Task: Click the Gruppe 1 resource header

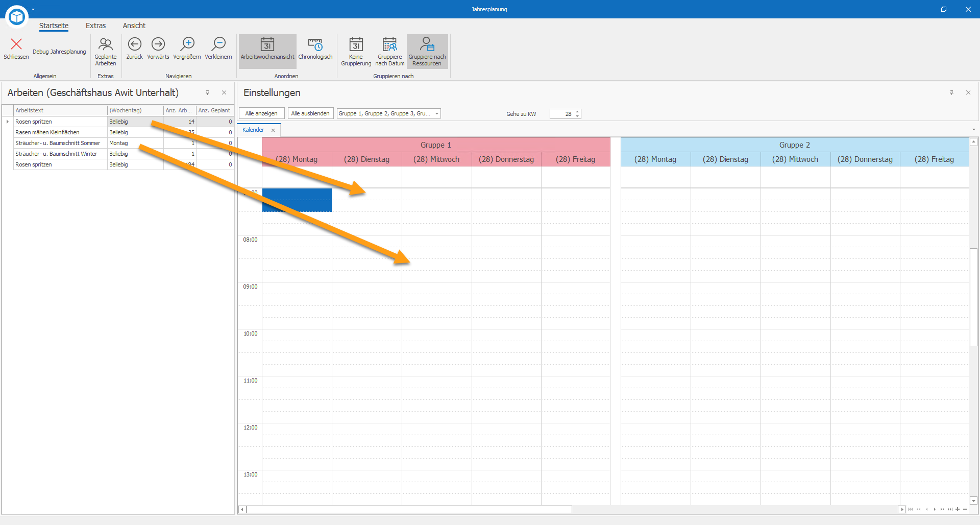Action: 436,145
